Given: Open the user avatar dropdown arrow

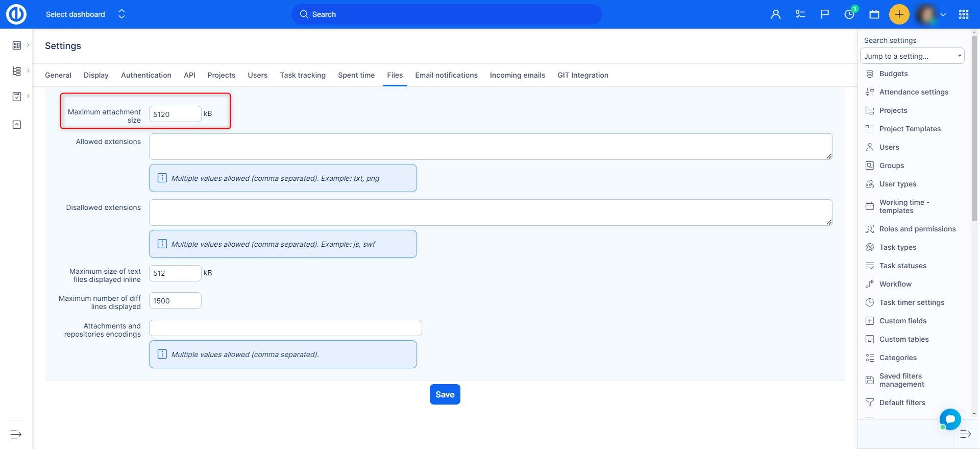Looking at the screenshot, I should coord(943,15).
